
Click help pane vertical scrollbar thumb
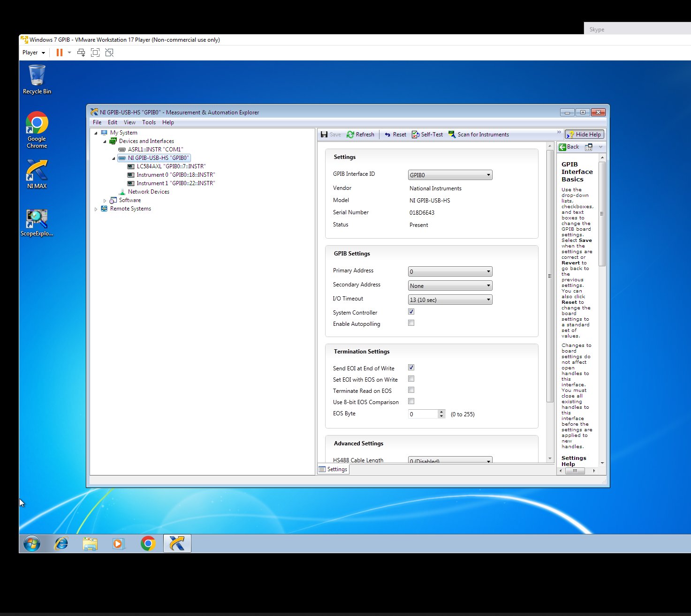coord(602,214)
